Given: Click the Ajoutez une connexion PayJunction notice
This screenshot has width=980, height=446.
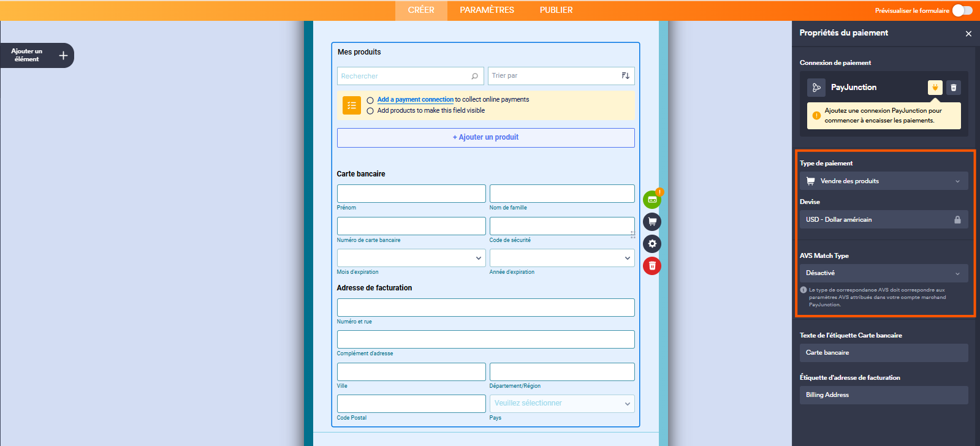Looking at the screenshot, I should pos(884,116).
